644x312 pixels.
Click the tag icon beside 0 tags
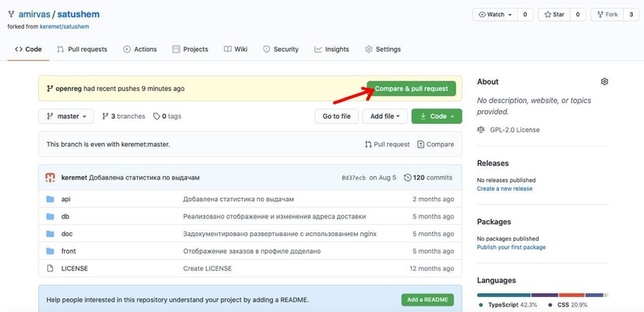(156, 117)
